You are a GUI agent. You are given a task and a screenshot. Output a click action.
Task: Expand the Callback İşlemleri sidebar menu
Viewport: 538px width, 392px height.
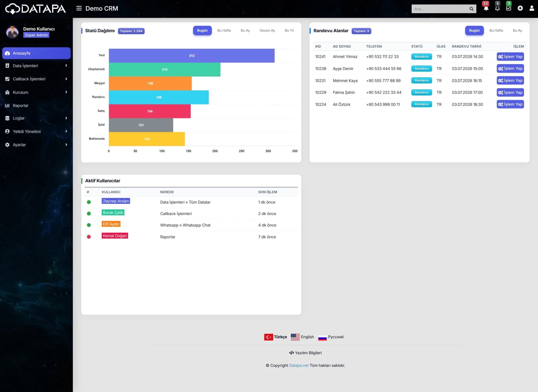click(x=36, y=79)
